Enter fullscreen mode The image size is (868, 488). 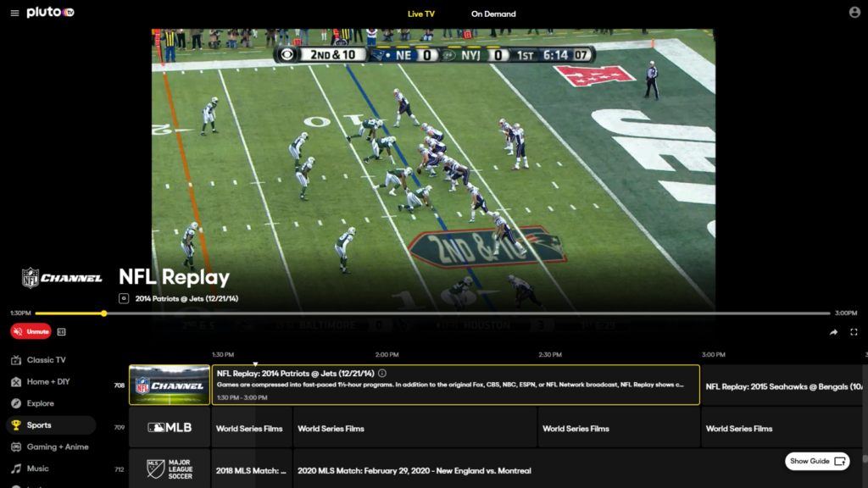[854, 332]
